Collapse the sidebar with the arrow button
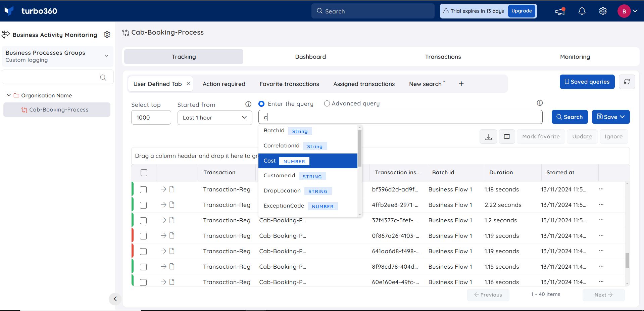The image size is (644, 311). (x=115, y=299)
